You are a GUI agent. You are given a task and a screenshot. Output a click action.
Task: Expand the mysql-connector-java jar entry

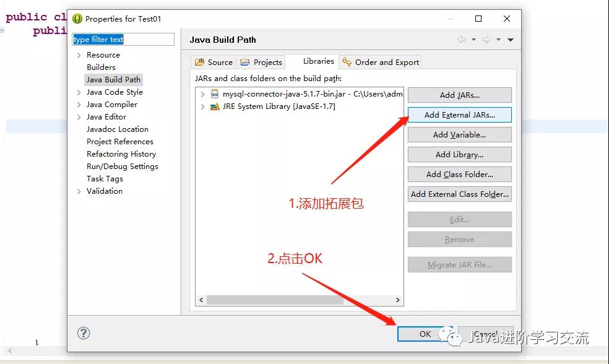pyautogui.click(x=202, y=94)
